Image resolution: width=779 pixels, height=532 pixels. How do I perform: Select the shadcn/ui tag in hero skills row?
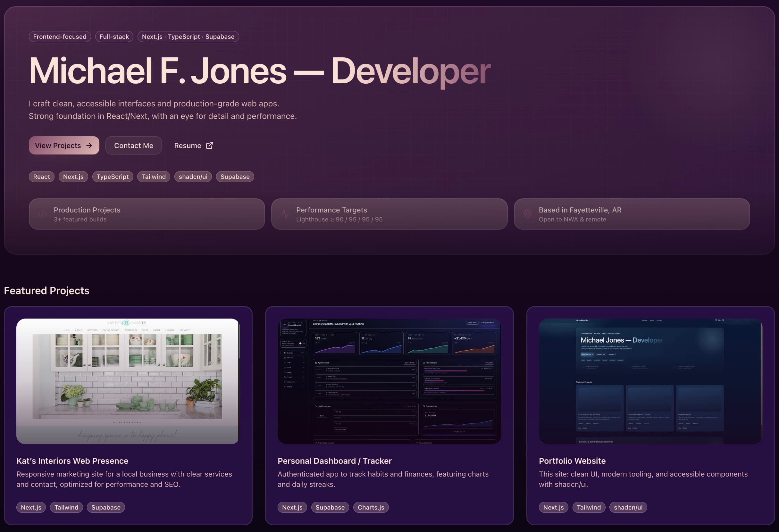pos(193,177)
